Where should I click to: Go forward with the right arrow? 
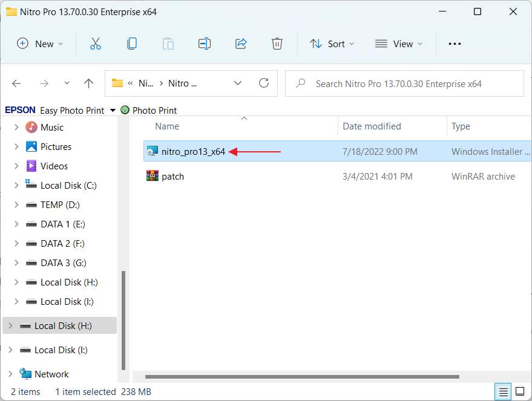click(44, 83)
